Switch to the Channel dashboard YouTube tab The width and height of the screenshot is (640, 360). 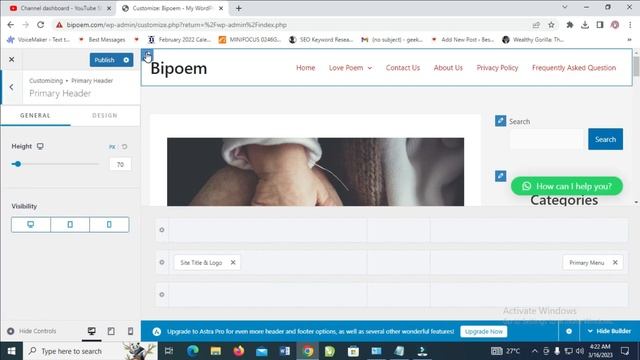(61, 8)
